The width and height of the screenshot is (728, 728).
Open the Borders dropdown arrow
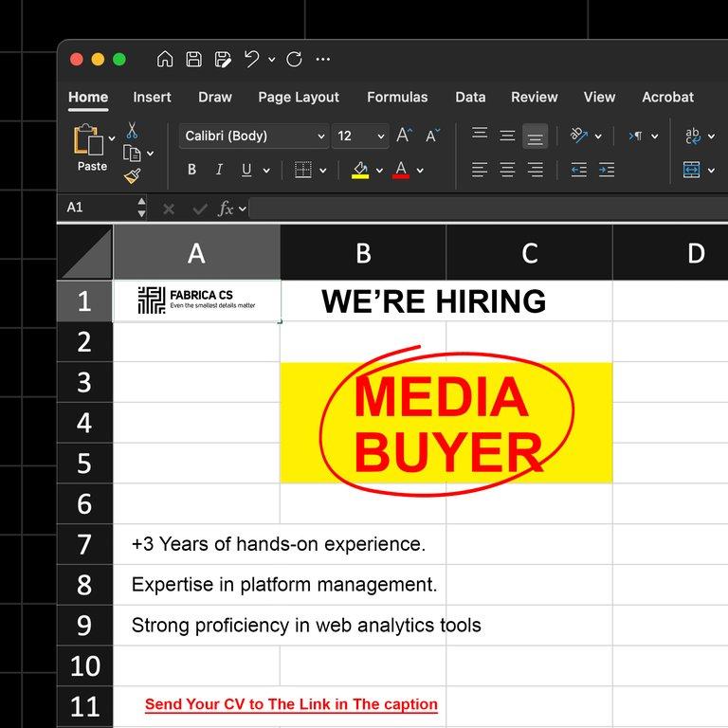coord(323,171)
